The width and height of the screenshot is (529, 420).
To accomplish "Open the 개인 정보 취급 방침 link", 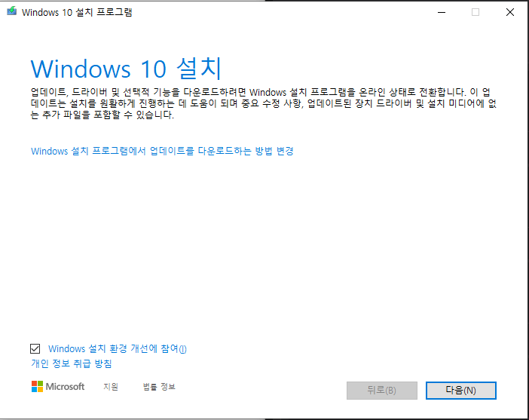I will point(72,363).
